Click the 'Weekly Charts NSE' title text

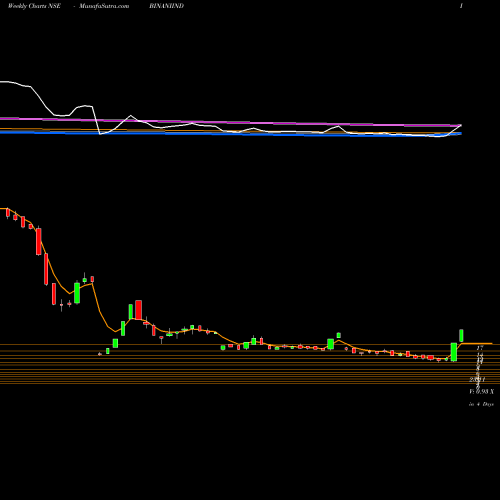pos(34,6)
